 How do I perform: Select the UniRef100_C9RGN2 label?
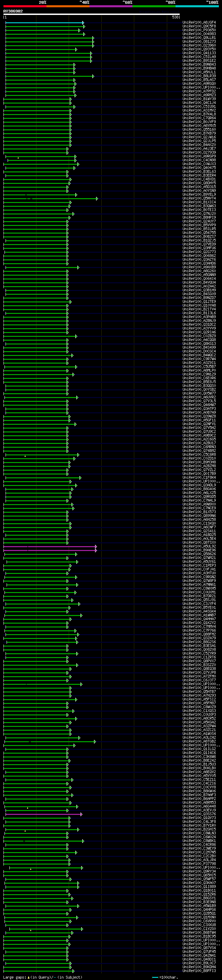[199, 577]
